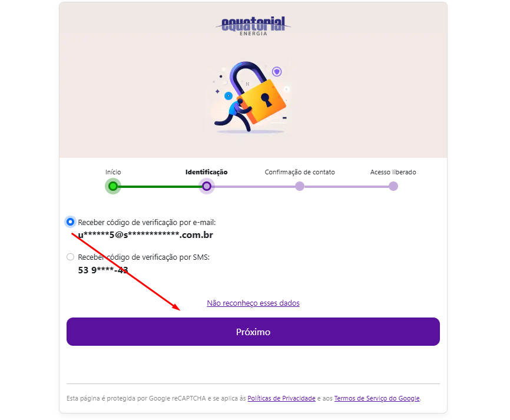Click the Início green step circle

point(113,186)
